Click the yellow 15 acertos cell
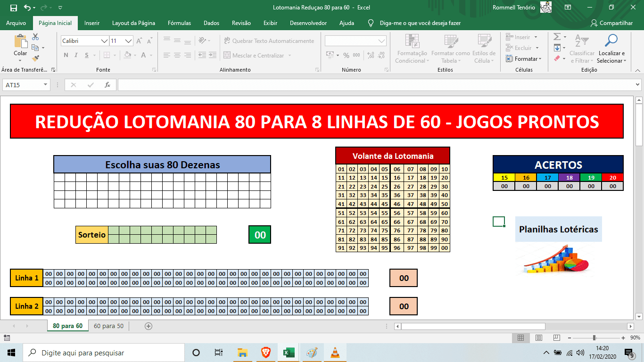The width and height of the screenshot is (644, 362). [x=504, y=178]
